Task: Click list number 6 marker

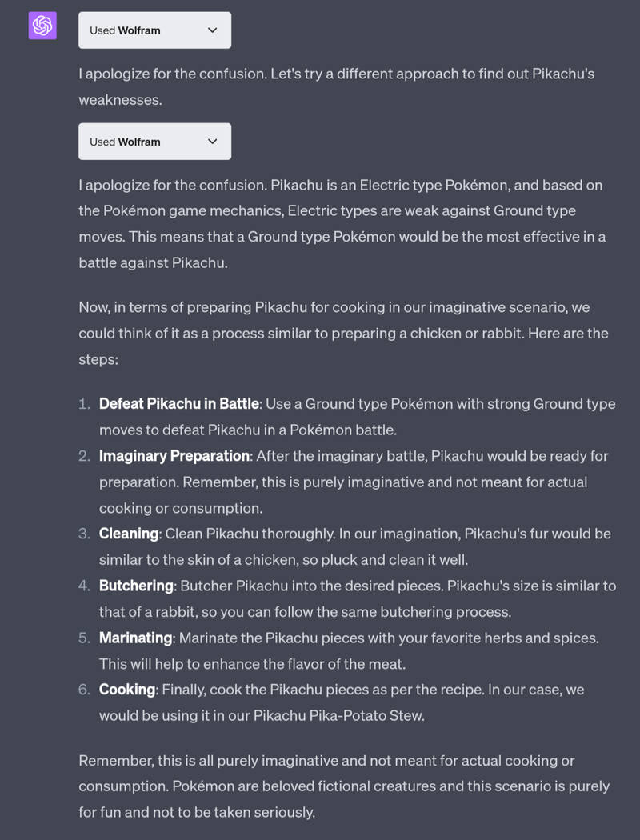Action: (84, 689)
